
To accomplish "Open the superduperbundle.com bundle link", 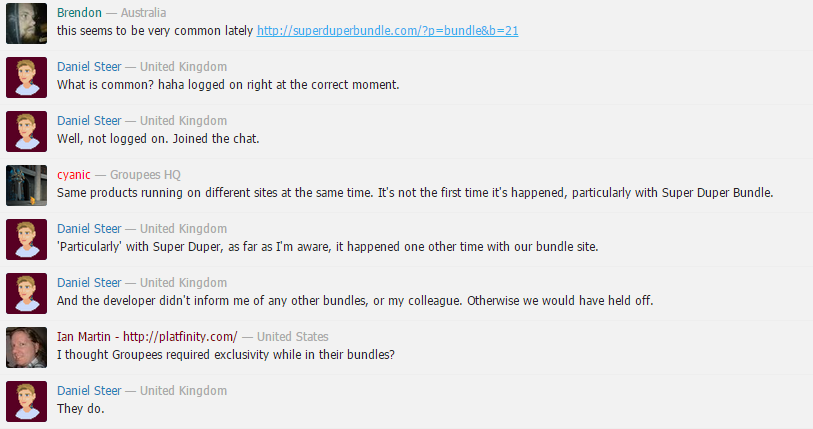I will click(x=387, y=31).
